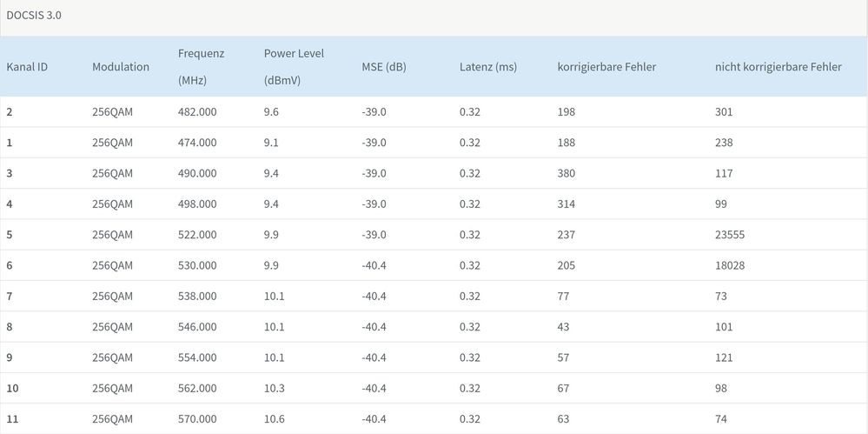Viewport: 868px width, 434px height.
Task: Click the correctable errors value 380
Action: pos(567,173)
